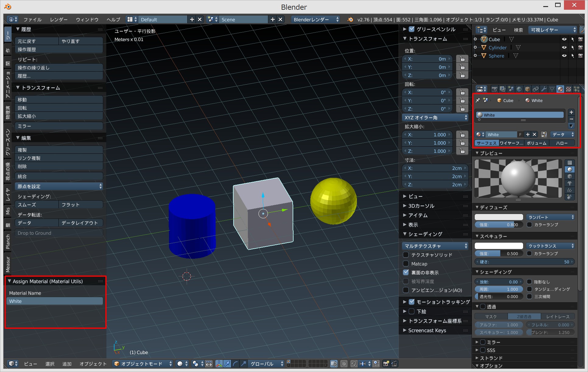Show the 3D transform manipulator toggle in header
The image size is (588, 372).
pos(219,364)
